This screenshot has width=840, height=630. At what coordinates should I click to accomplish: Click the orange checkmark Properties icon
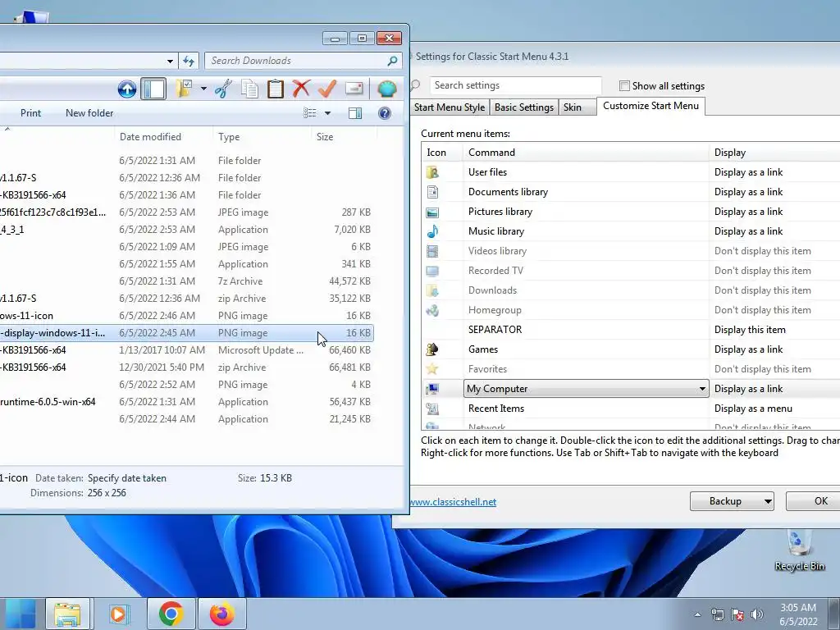pyautogui.click(x=327, y=89)
